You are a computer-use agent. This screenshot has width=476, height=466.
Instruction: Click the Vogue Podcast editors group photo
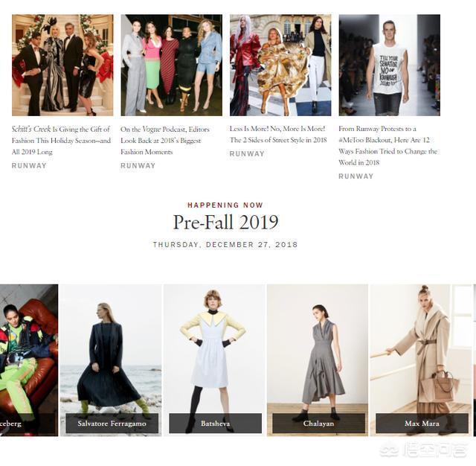click(172, 65)
